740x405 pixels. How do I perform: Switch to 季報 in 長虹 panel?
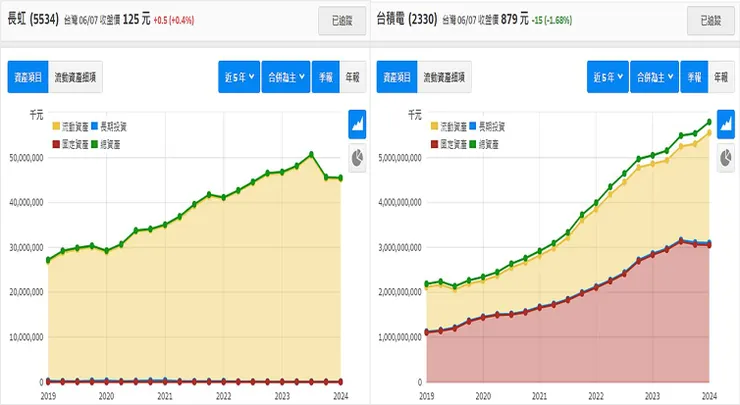[326, 77]
